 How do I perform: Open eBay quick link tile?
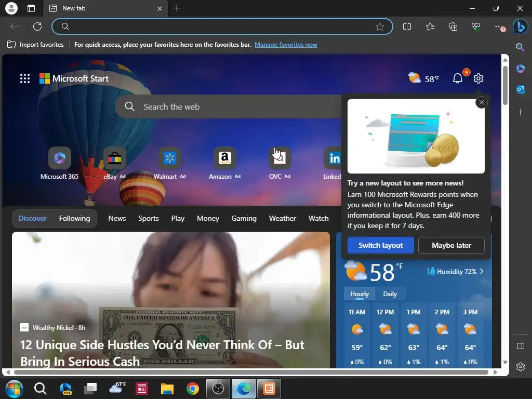(x=115, y=163)
